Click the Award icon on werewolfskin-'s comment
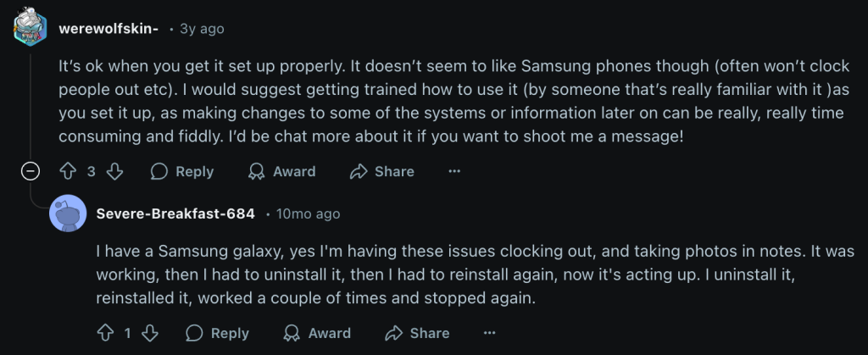The image size is (868, 355). pos(256,171)
